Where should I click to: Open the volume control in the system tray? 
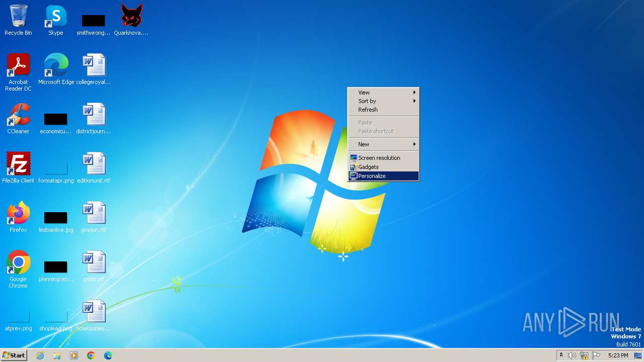pyautogui.click(x=572, y=355)
